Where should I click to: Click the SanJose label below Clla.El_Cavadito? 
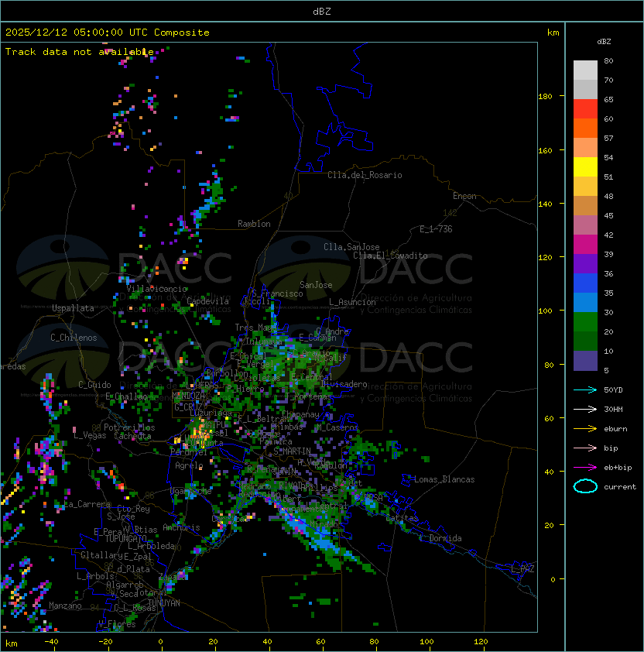pyautogui.click(x=316, y=285)
